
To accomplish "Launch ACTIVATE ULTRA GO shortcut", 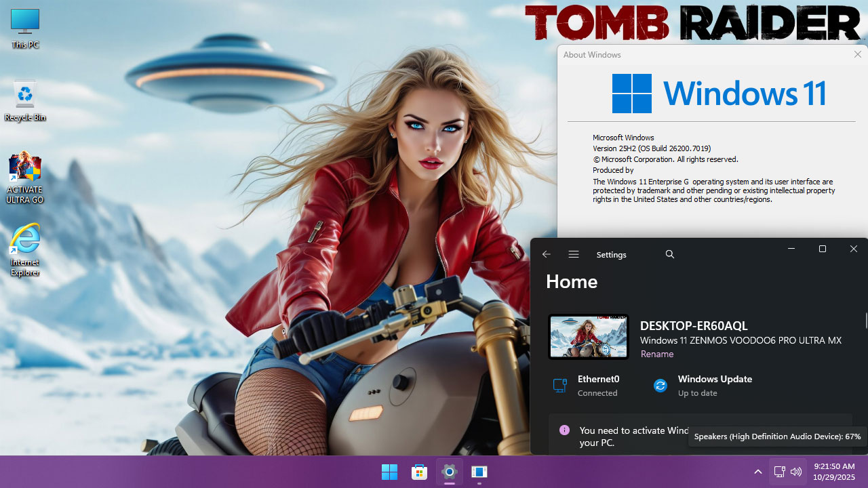I will (25, 179).
